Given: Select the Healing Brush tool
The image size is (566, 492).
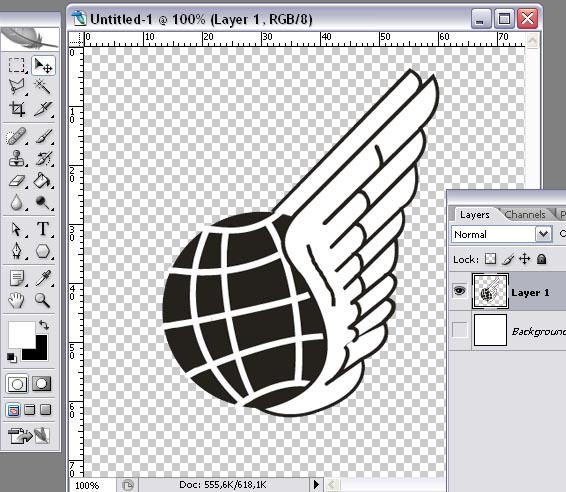Looking at the screenshot, I should click(x=17, y=136).
